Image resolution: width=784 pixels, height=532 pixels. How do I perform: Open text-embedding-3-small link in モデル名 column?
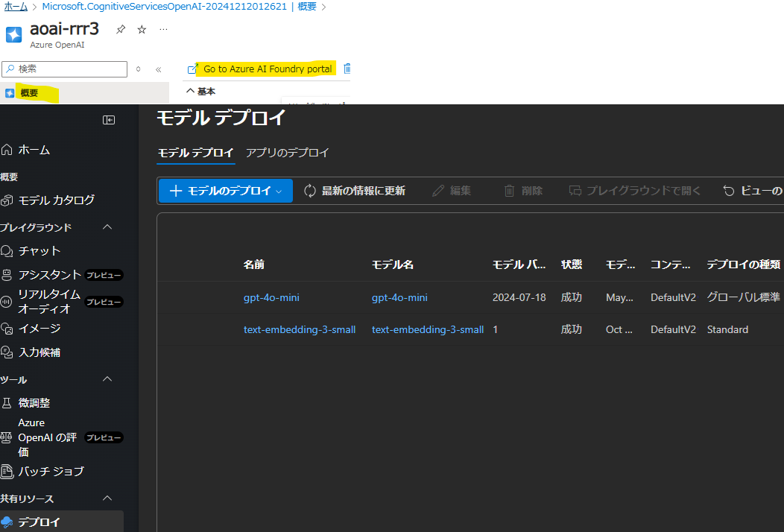pos(428,329)
